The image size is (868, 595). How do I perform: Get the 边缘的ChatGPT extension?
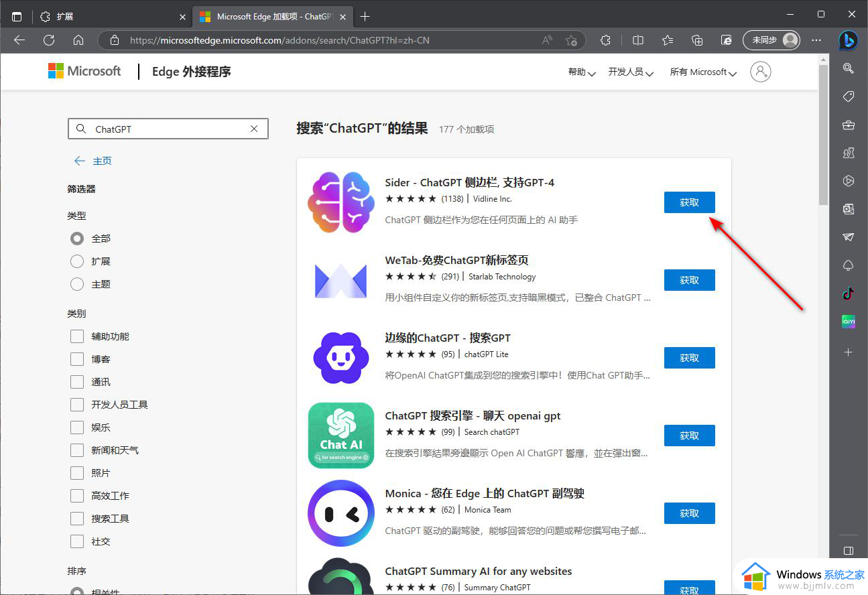coord(689,358)
